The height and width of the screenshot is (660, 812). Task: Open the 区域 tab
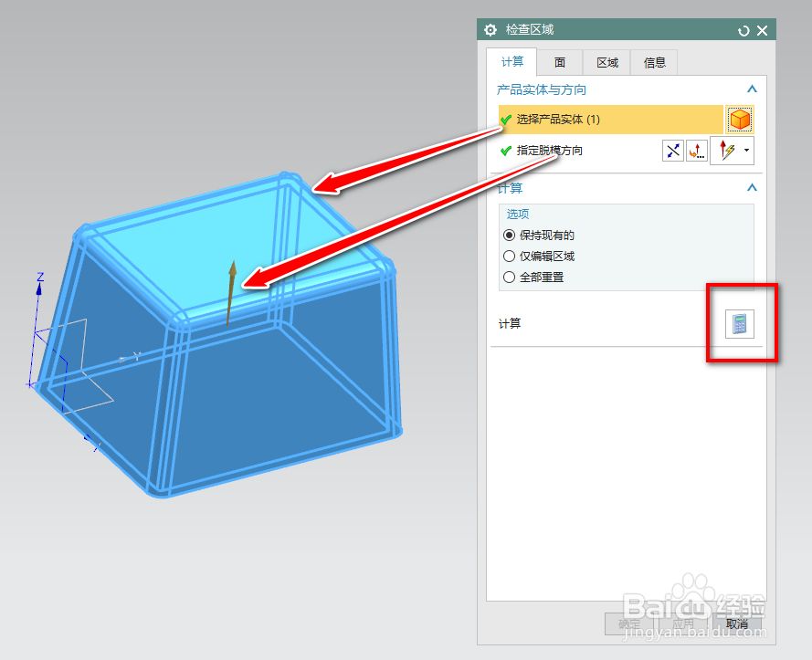pyautogui.click(x=606, y=63)
